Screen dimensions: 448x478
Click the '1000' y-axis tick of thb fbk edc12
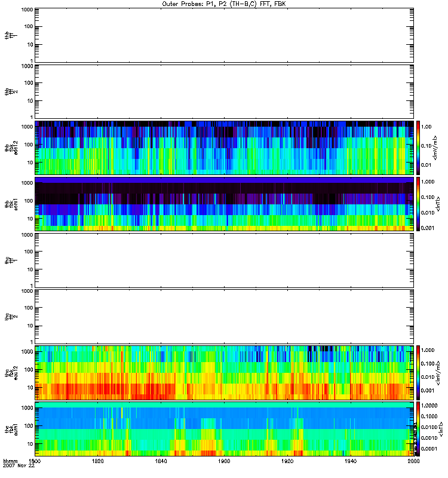[27, 127]
